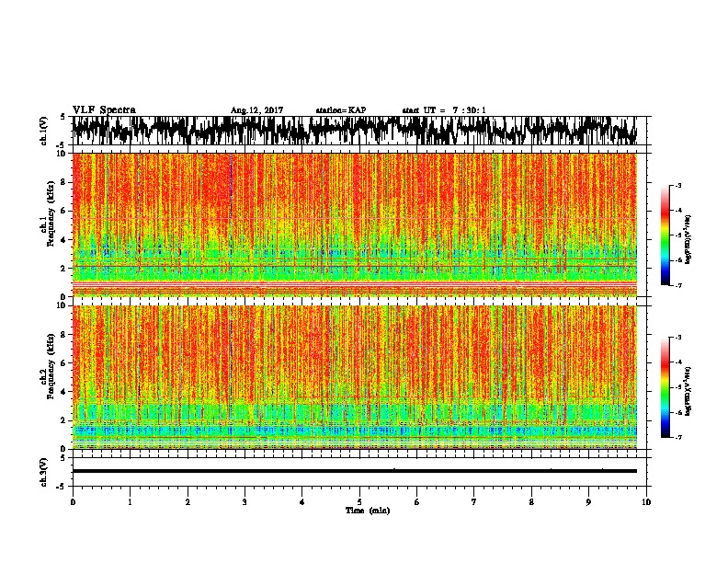Click the ch.2 spectrogram plot area
Screen dimensions: 728x563
pos(355,377)
